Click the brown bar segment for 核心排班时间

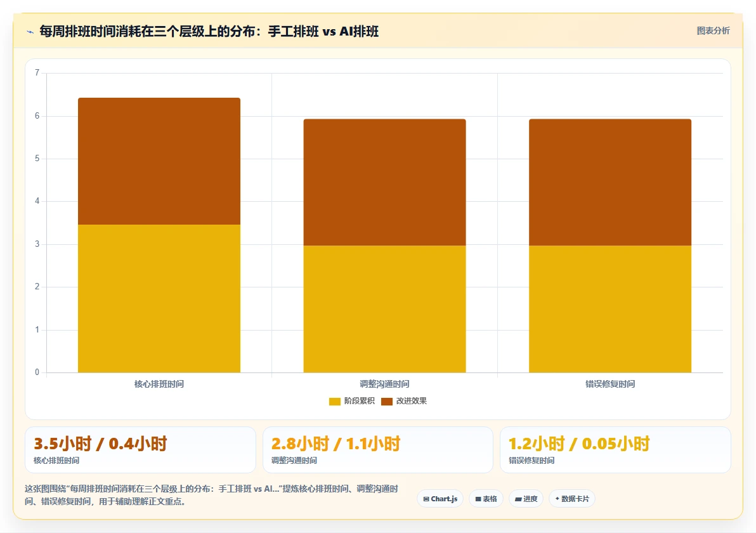159,161
